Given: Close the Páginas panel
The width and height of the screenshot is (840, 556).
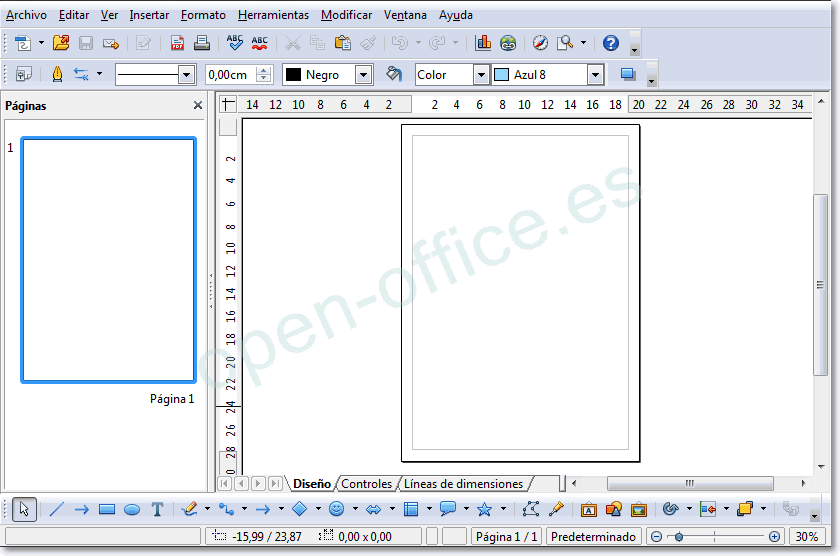Looking at the screenshot, I should point(198,105).
